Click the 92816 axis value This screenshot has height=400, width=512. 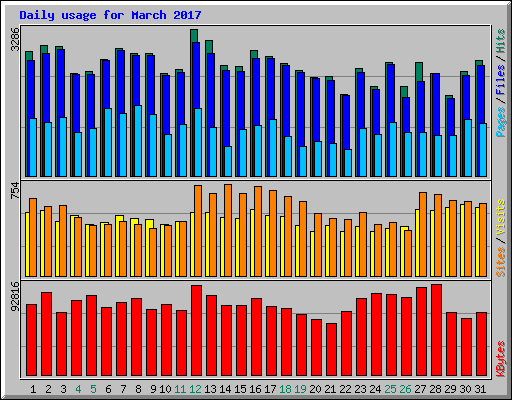pyautogui.click(x=15, y=296)
